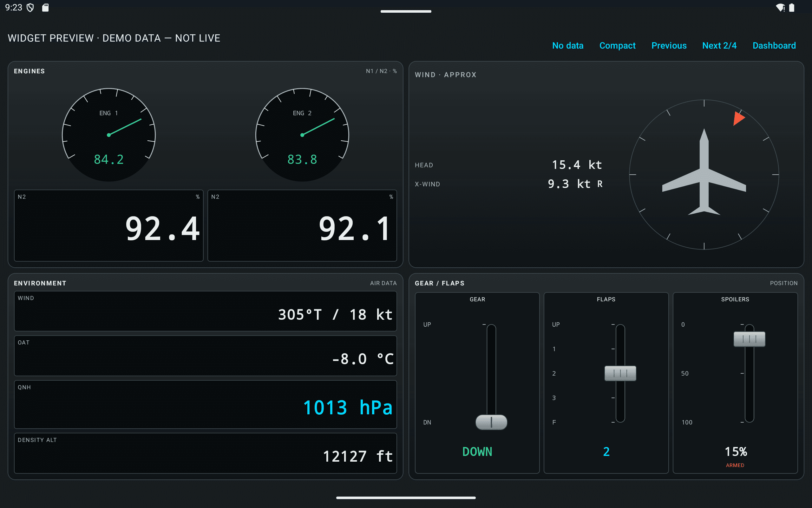
Task: Select the airplane silhouette in wind compass
Action: point(704,172)
